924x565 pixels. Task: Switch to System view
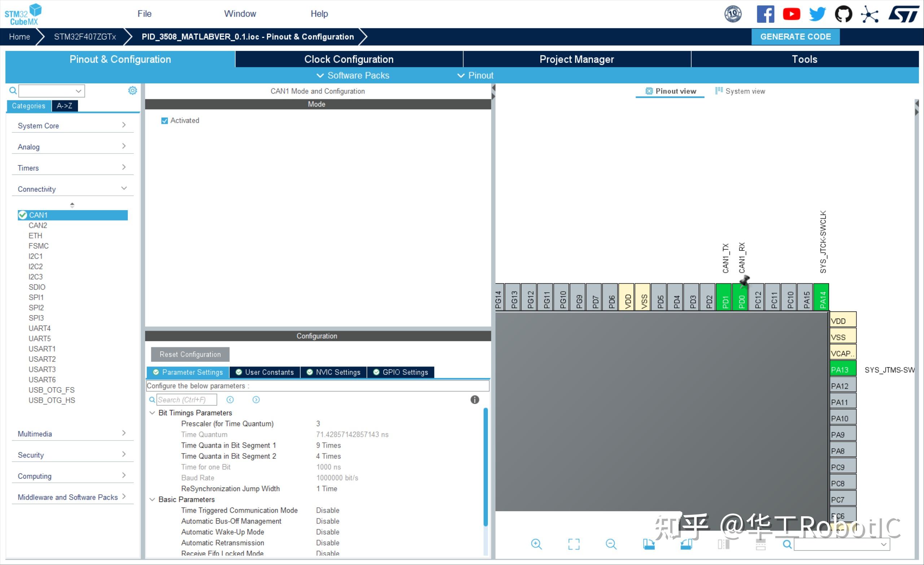click(740, 91)
